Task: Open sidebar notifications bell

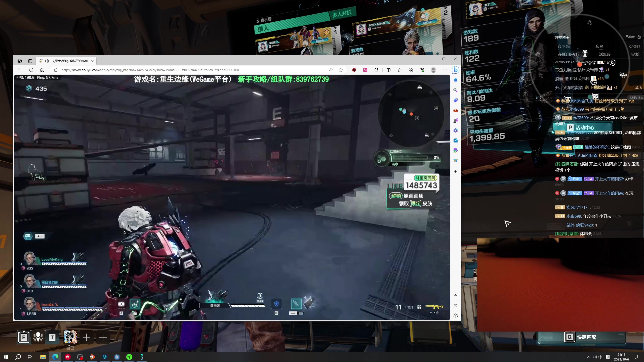Action: [x=455, y=80]
